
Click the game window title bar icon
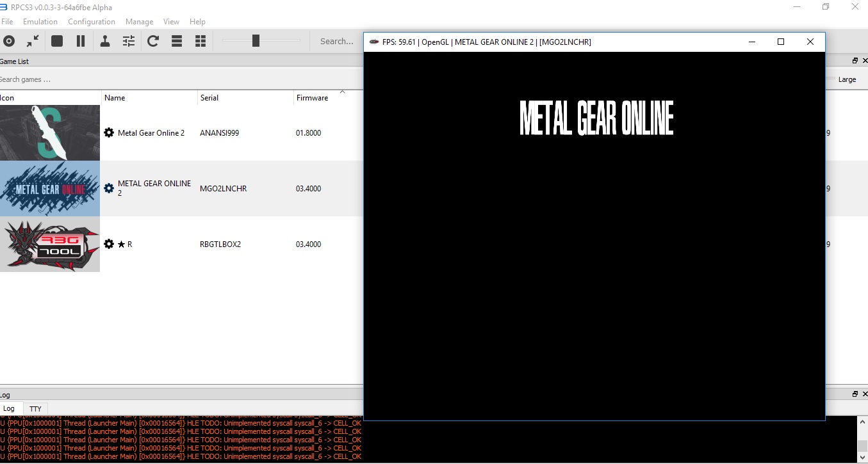[x=374, y=42]
